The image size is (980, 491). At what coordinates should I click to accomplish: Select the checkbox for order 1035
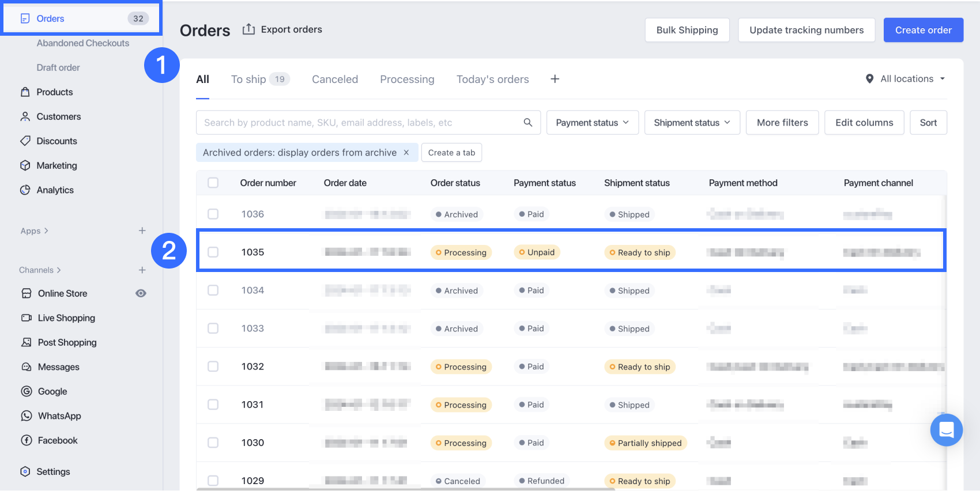(x=213, y=252)
